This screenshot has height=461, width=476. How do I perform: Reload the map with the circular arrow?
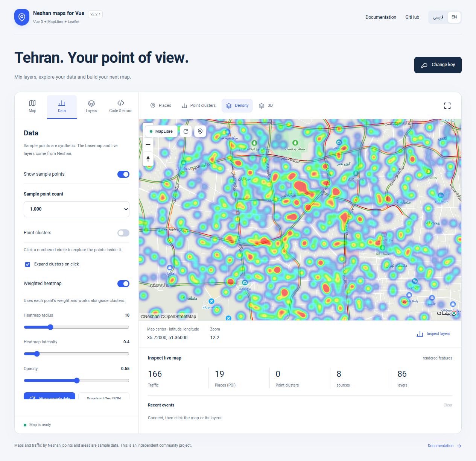[186, 131]
